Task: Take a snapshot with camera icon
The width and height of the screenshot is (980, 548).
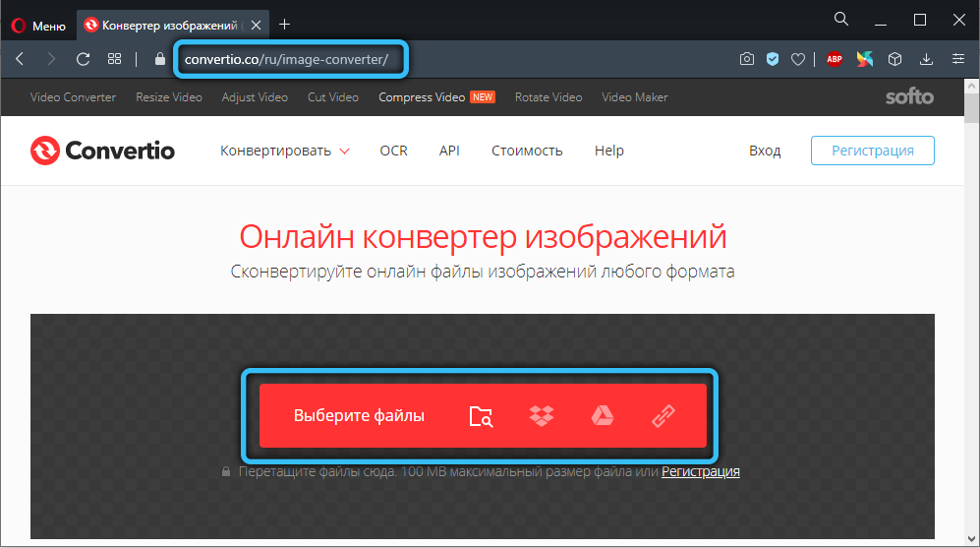Action: (746, 59)
